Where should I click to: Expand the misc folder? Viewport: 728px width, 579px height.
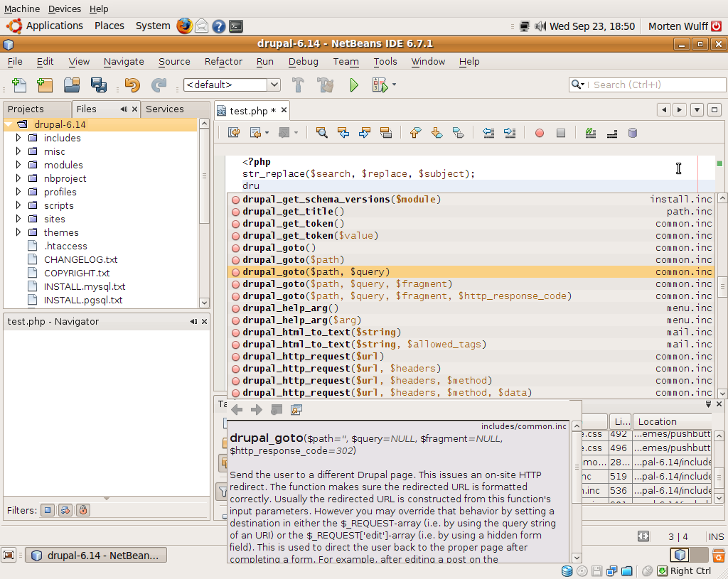click(18, 151)
